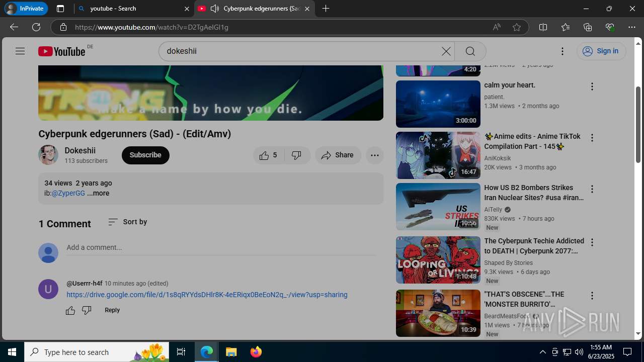Dislike the comment by @Userrr-h4f

click(x=87, y=310)
